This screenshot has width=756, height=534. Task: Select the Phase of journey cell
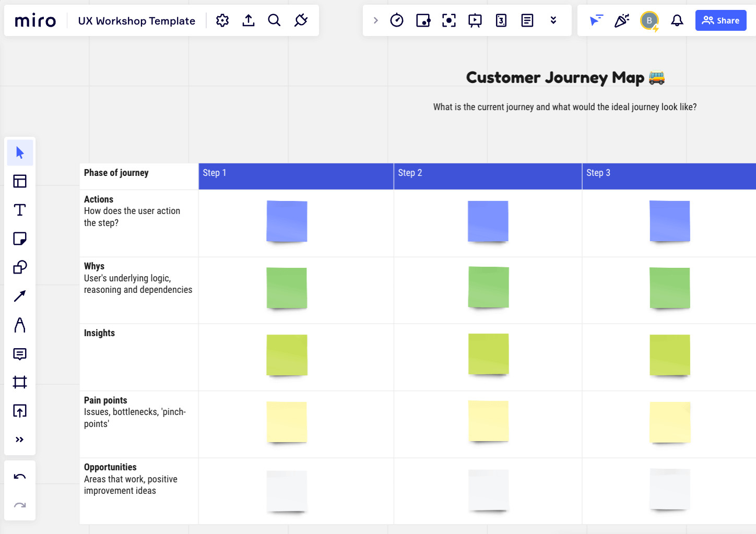[x=139, y=176]
